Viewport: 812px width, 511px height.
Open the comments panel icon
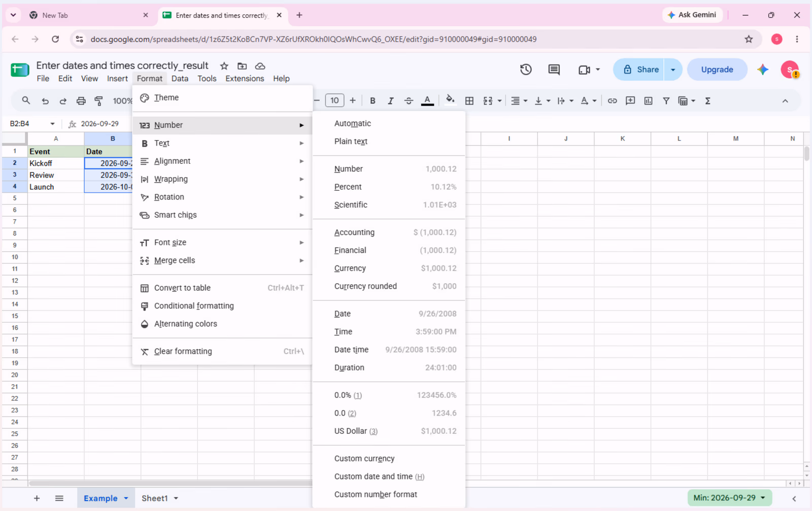554,70
